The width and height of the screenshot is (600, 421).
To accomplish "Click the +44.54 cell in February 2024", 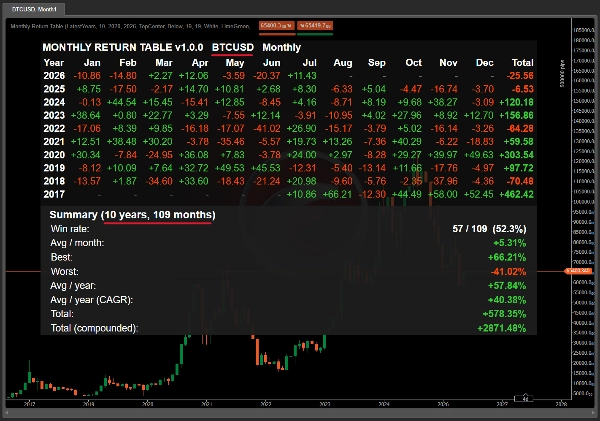I will 121,102.
